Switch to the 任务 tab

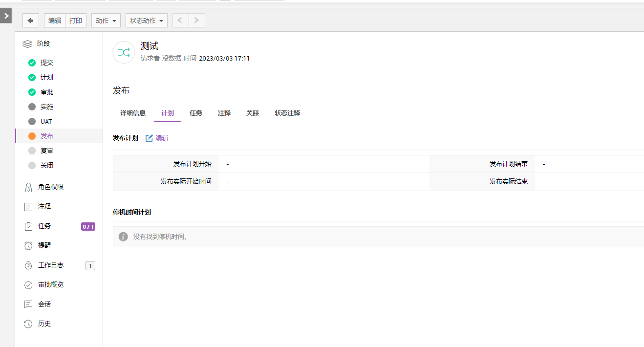point(196,113)
